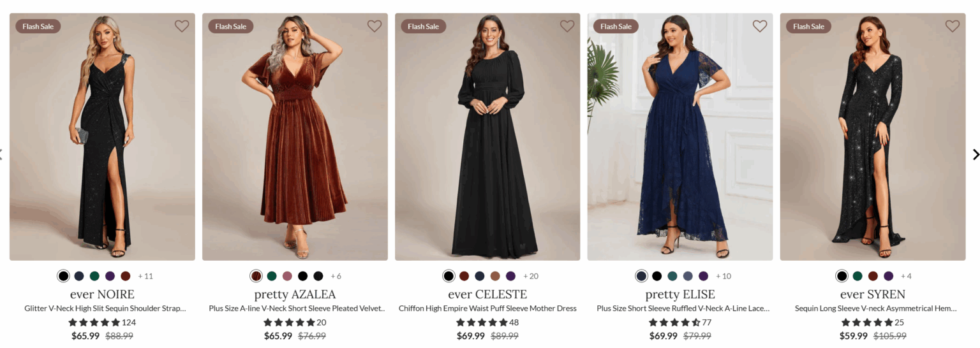The height and width of the screenshot is (348, 980).
Task: Save pretty ELISE dress with heart icon
Action: pyautogui.click(x=760, y=26)
